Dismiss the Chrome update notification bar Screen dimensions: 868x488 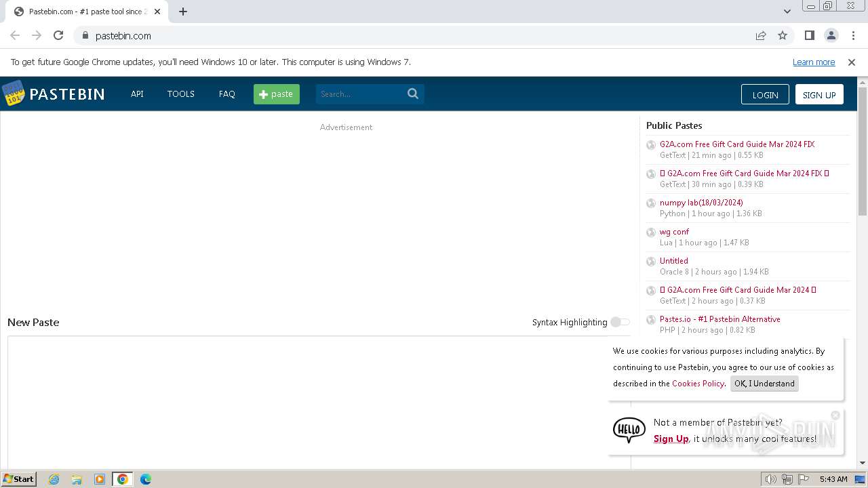coord(852,62)
